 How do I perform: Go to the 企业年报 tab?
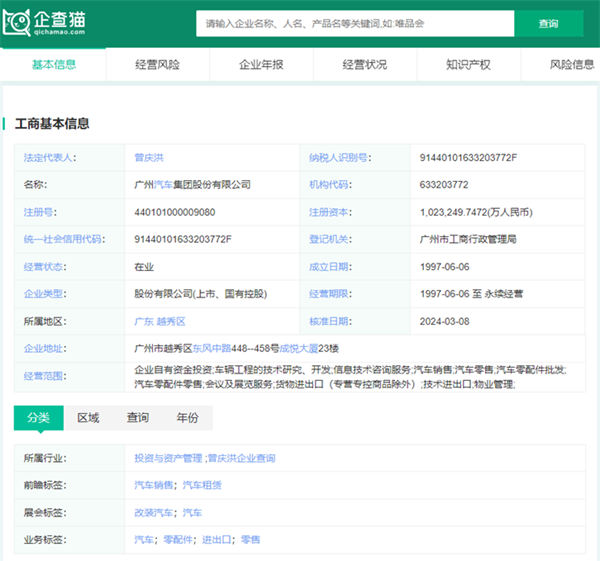click(x=261, y=65)
